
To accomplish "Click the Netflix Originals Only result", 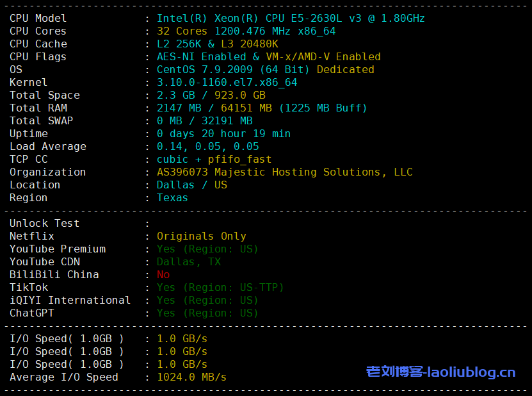I will tap(201, 236).
